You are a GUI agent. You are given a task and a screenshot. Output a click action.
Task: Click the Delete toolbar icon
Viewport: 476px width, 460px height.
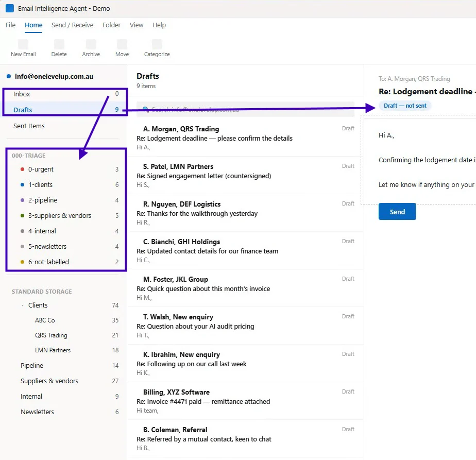point(59,44)
